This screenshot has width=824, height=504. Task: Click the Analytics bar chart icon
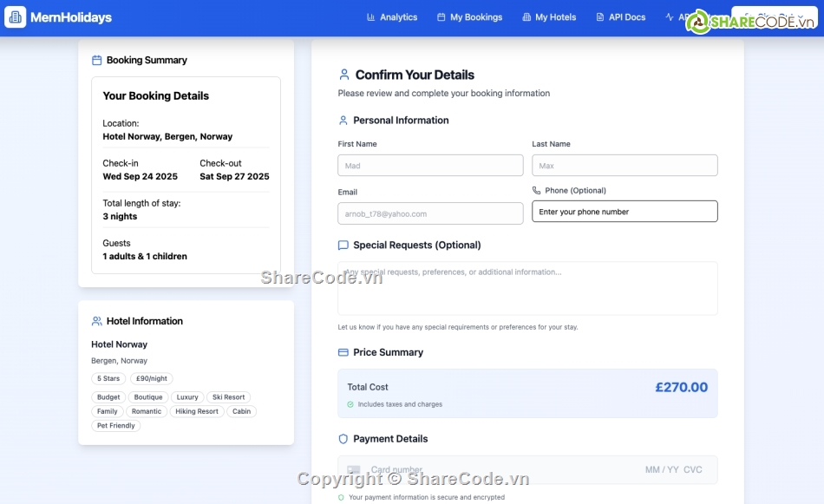click(x=371, y=17)
